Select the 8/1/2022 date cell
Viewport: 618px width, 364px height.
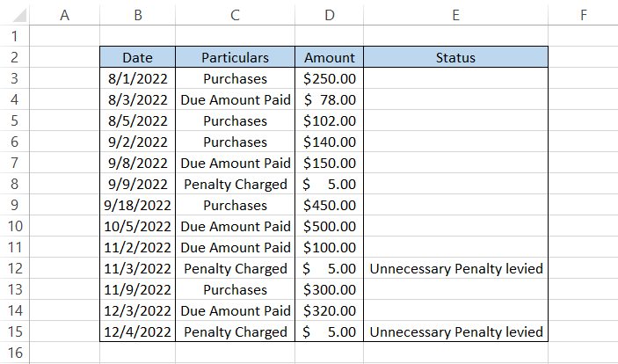click(x=137, y=79)
